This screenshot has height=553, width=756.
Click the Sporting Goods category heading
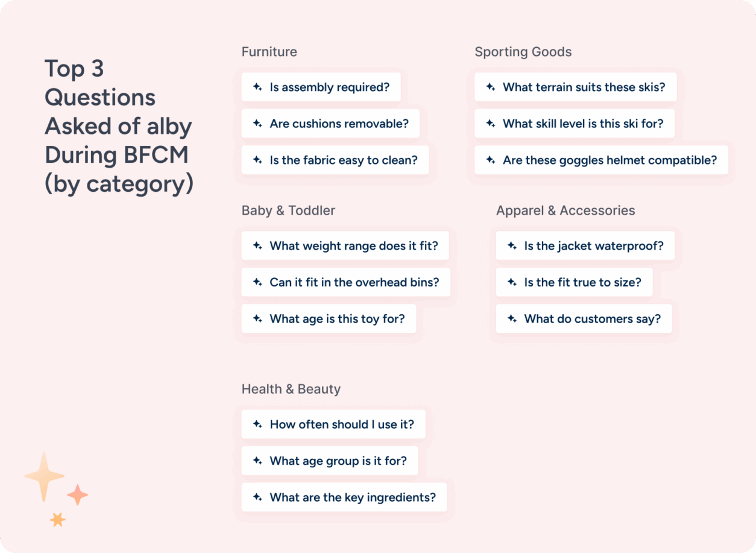point(523,52)
